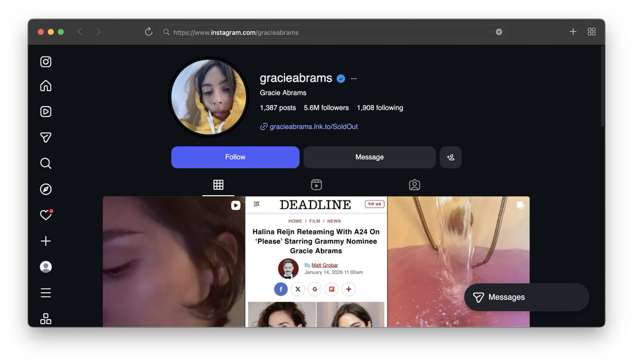Open new browser tab plus icon

point(573,32)
